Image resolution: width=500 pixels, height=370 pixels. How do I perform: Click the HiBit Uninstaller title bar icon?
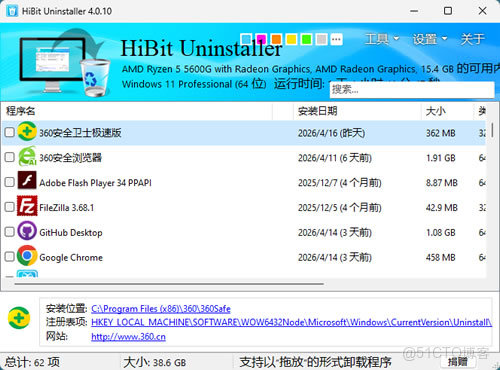[x=12, y=11]
